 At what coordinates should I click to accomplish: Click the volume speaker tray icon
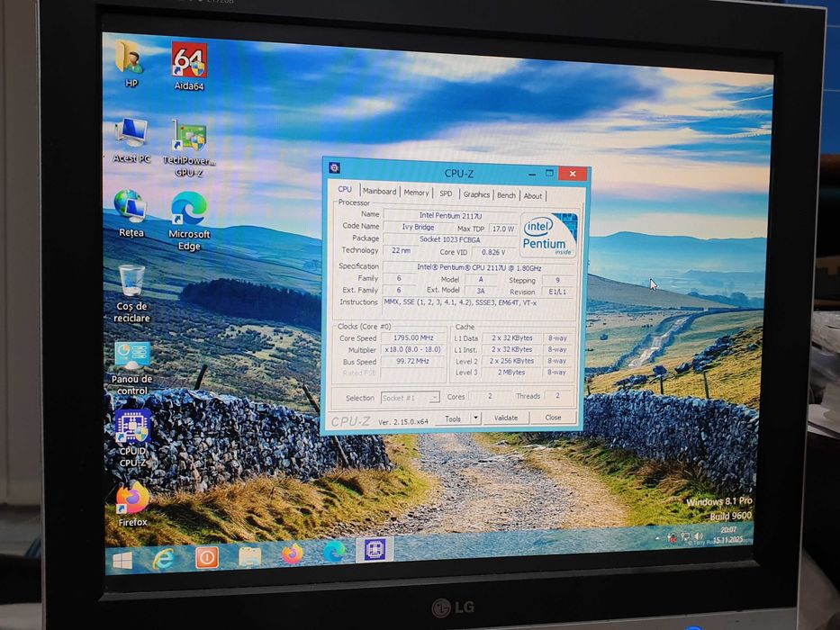(698, 536)
